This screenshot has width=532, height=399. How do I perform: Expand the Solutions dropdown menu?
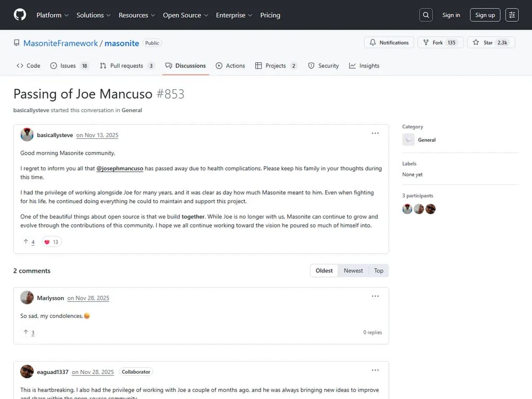point(94,15)
